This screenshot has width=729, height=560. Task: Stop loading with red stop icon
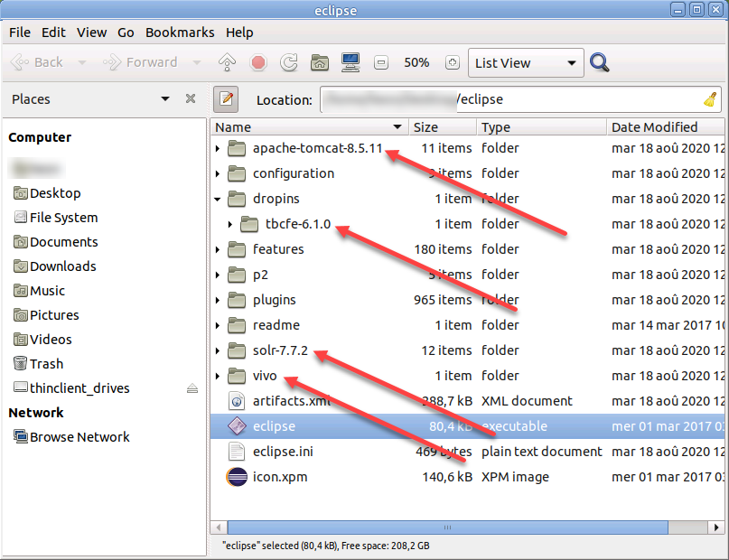(x=258, y=62)
